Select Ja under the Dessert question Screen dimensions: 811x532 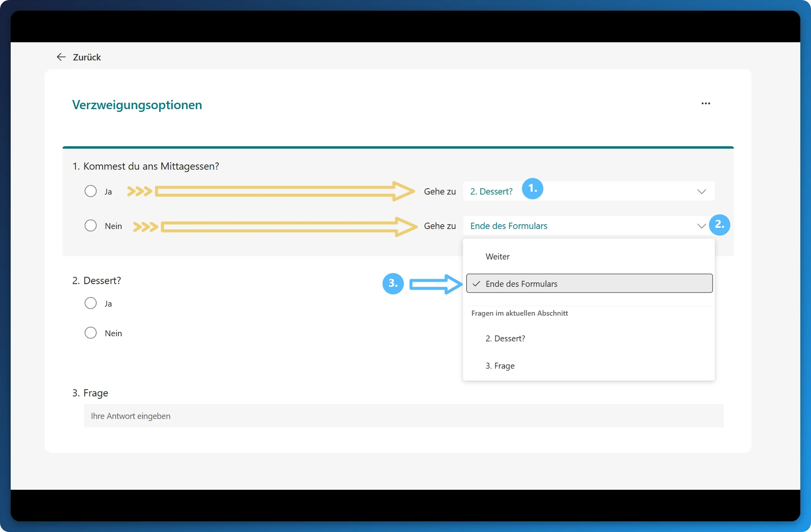coord(91,303)
